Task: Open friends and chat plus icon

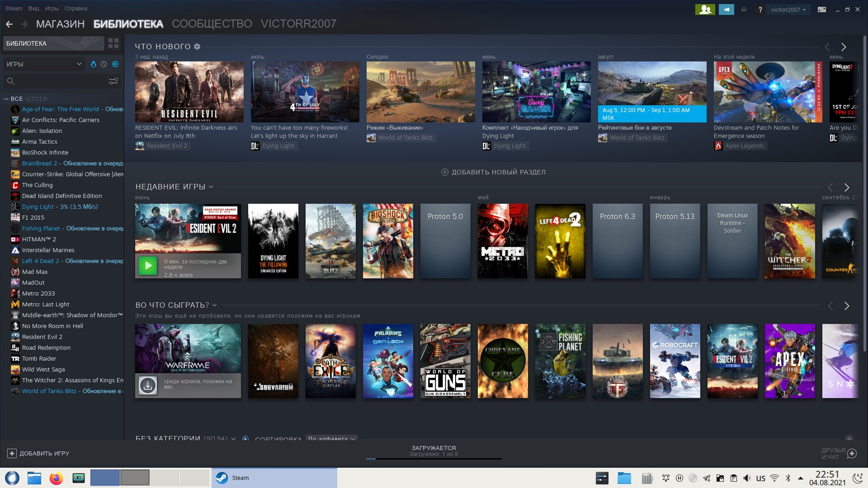Action: coord(852,453)
